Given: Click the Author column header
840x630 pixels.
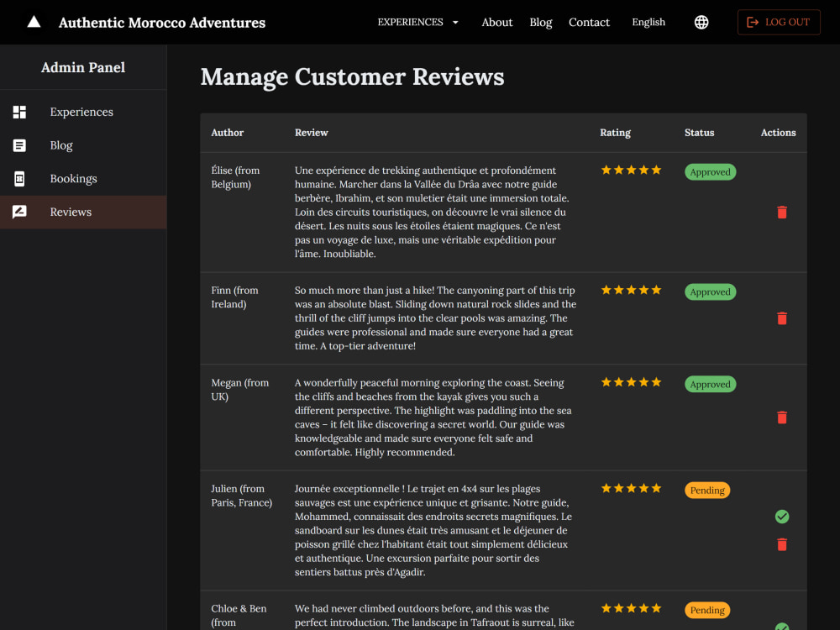Looking at the screenshot, I should 227,133.
